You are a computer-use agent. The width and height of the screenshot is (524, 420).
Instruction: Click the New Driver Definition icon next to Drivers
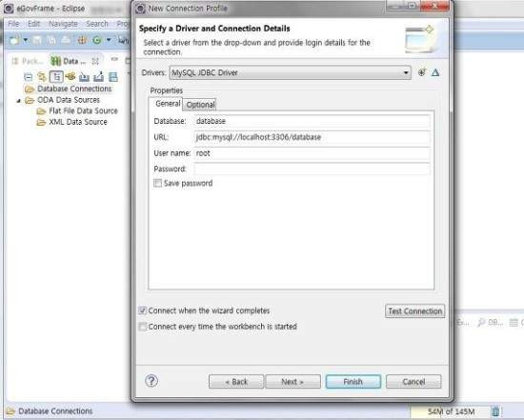(x=422, y=72)
